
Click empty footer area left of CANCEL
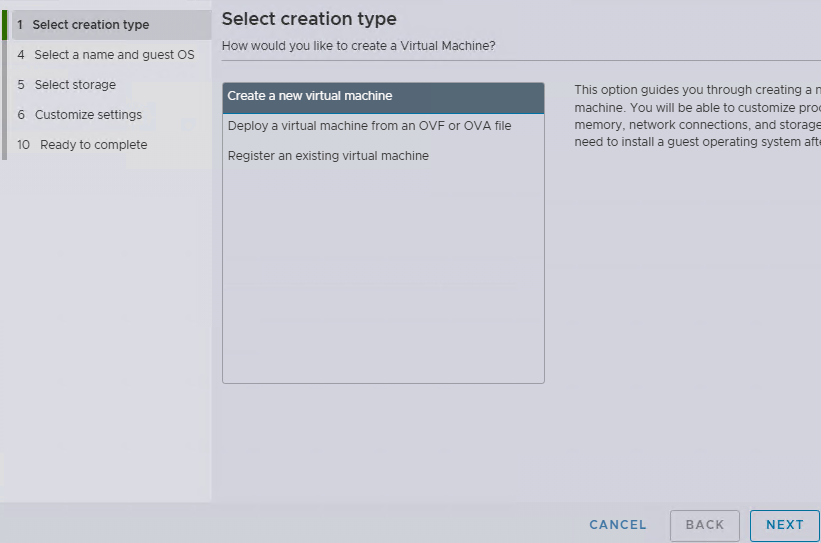coord(300,525)
